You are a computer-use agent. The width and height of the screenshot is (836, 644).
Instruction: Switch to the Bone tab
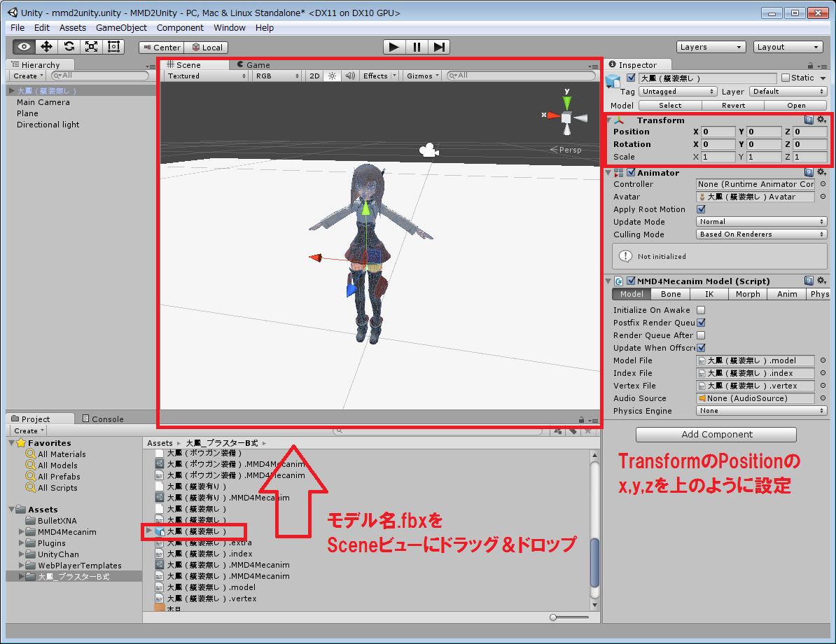point(671,294)
